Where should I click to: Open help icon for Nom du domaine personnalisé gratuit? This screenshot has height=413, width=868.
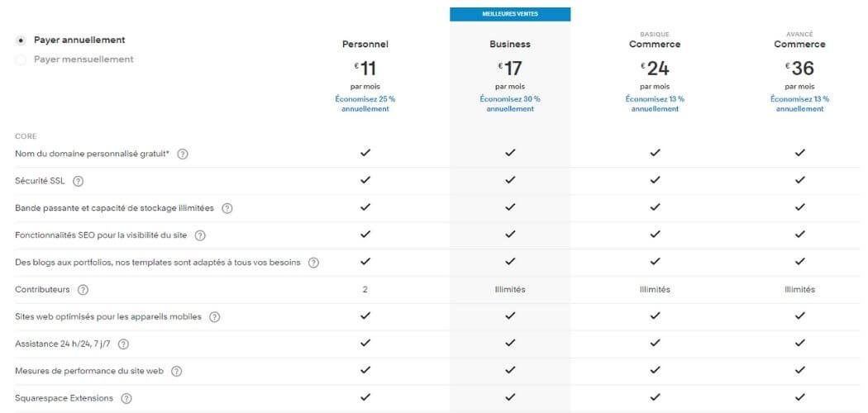tap(182, 154)
